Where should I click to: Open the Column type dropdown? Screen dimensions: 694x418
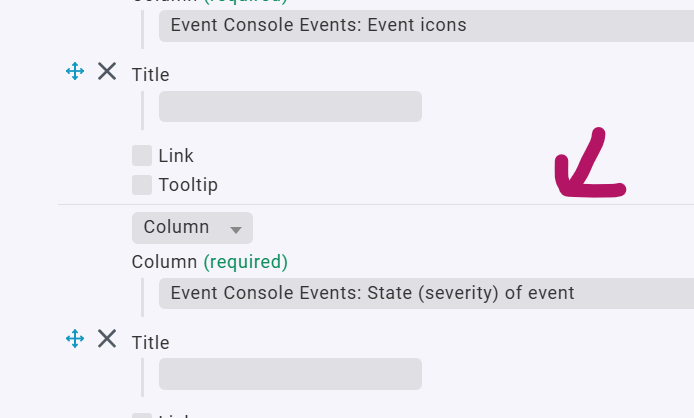point(191,227)
